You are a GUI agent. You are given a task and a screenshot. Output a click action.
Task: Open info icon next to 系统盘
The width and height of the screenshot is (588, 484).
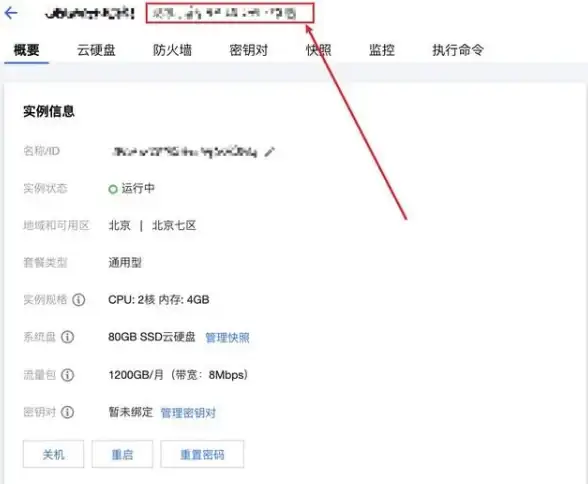(x=68, y=337)
